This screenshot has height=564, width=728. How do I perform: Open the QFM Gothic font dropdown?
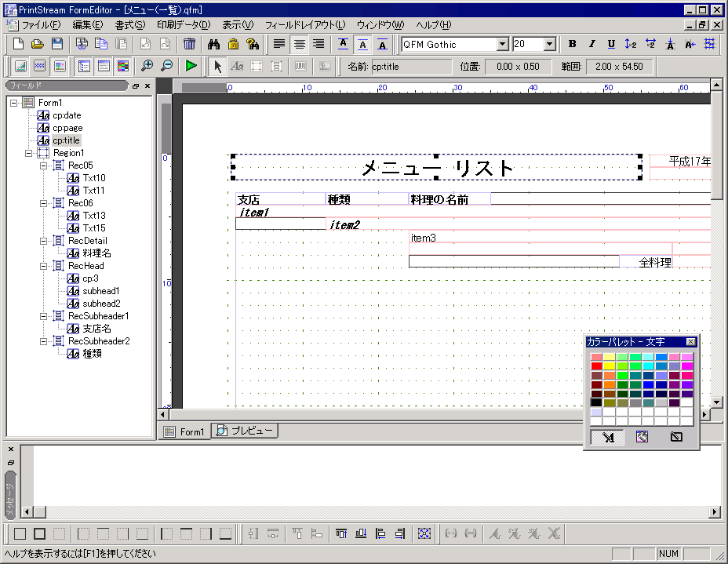tap(501, 45)
